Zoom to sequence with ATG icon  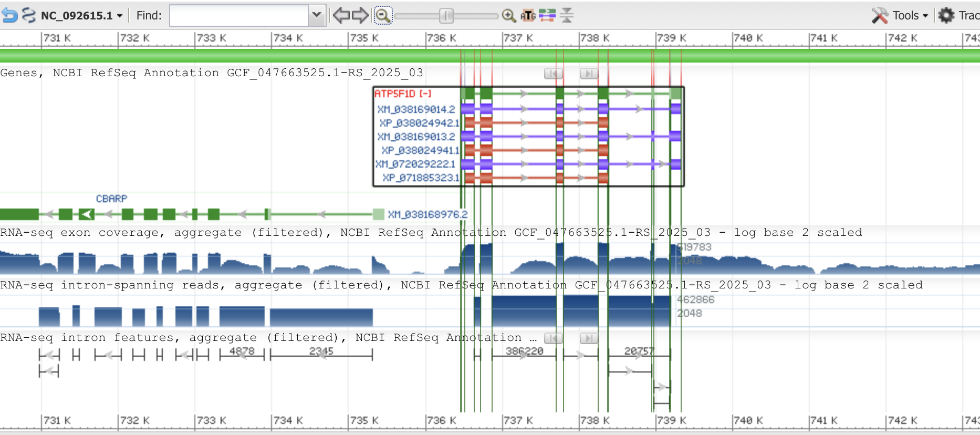coord(528,15)
